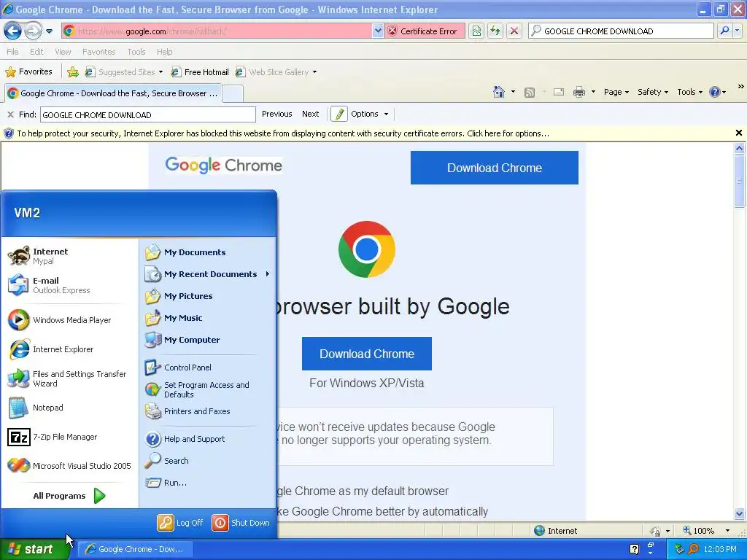Open the Favorites menu in the menu bar
Screen dimensions: 747x560
pos(98,52)
